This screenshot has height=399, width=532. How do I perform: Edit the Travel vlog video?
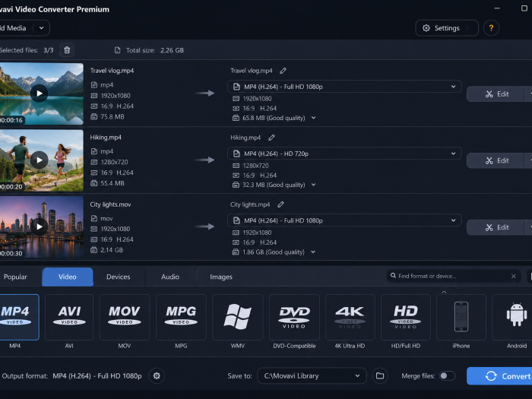pyautogui.click(x=497, y=94)
